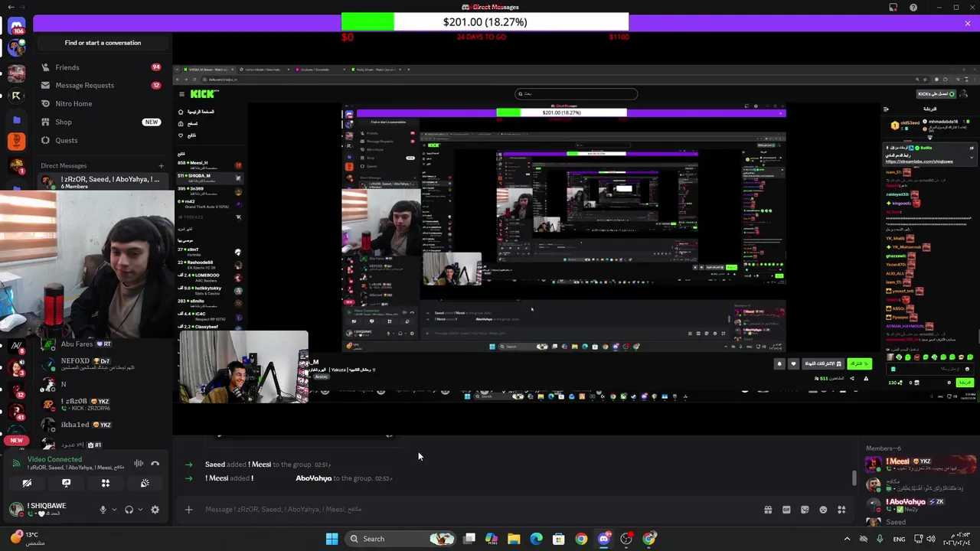Open Meesi in members list

tap(920, 465)
